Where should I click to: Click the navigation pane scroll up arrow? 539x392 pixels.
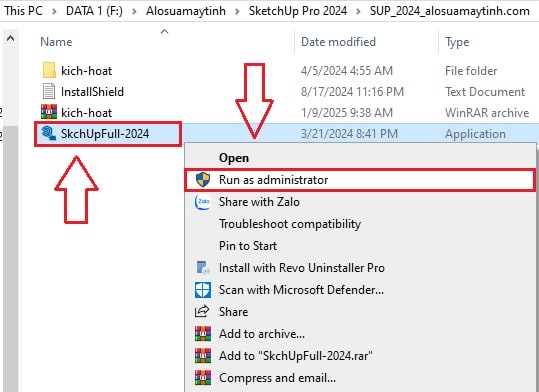pos(11,38)
